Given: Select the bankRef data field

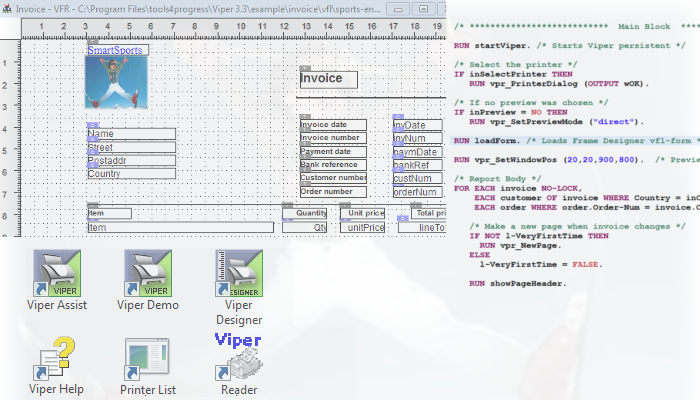Looking at the screenshot, I should point(417,165).
